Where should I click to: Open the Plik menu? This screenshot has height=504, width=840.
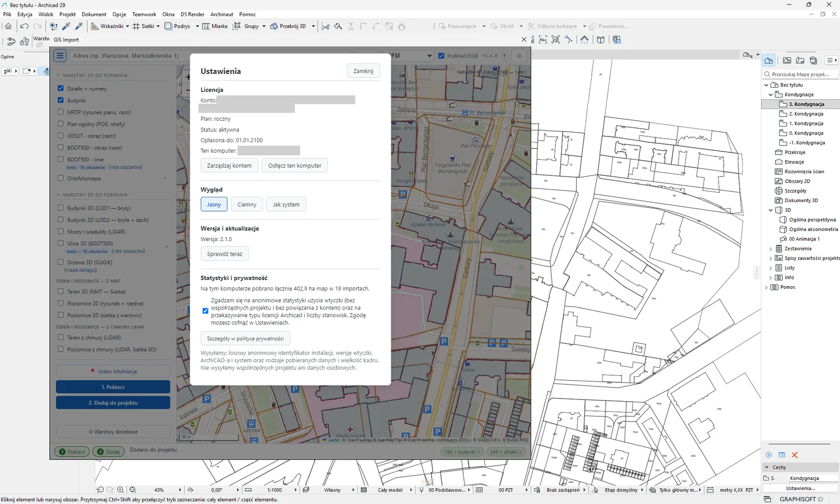[7, 14]
